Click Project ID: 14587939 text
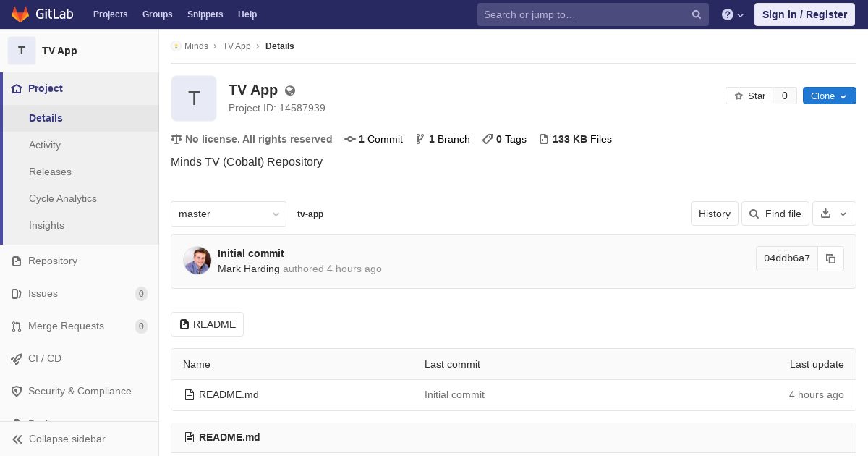 pyautogui.click(x=277, y=108)
